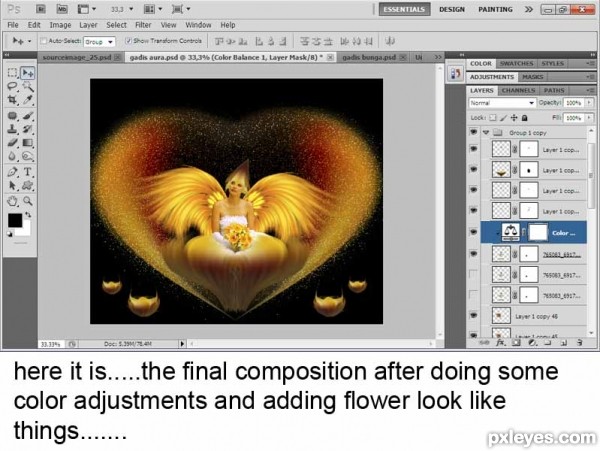Open the Filter menu
This screenshot has height=451, width=600.
(143, 25)
